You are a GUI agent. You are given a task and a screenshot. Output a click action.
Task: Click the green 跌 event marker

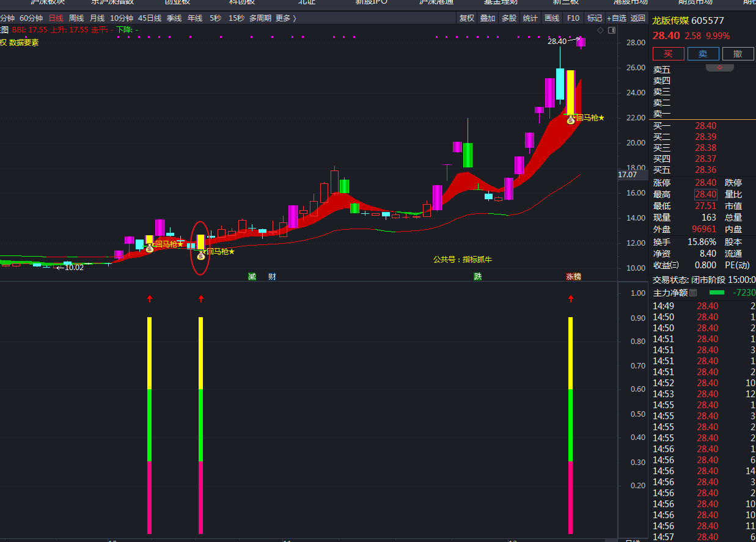(478, 277)
